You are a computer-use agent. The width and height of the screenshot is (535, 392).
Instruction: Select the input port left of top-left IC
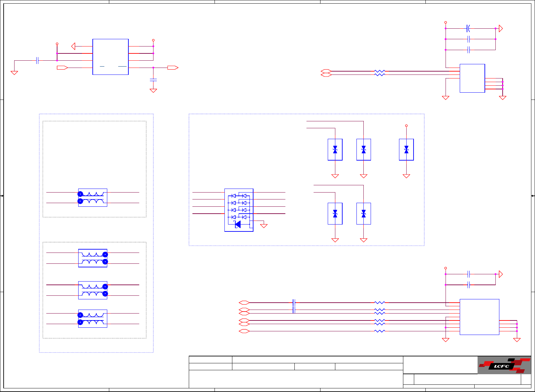62,68
